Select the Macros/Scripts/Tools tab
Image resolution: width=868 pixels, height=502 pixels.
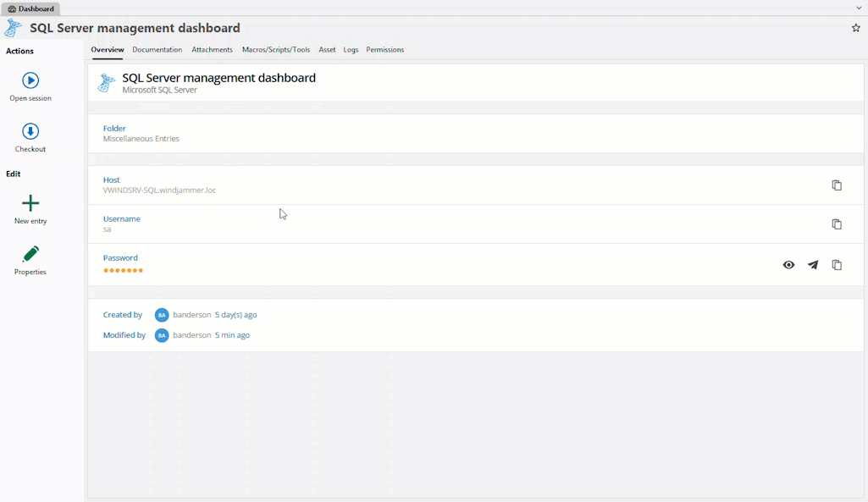[x=276, y=50]
